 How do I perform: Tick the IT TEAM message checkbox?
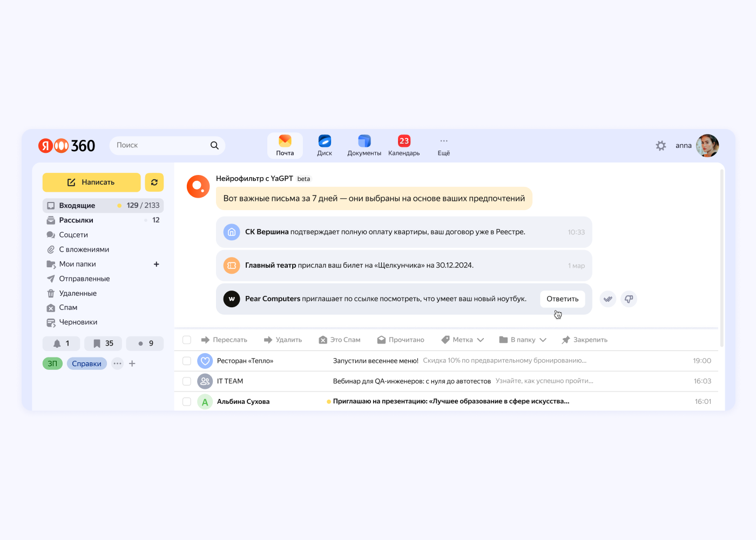(x=187, y=381)
